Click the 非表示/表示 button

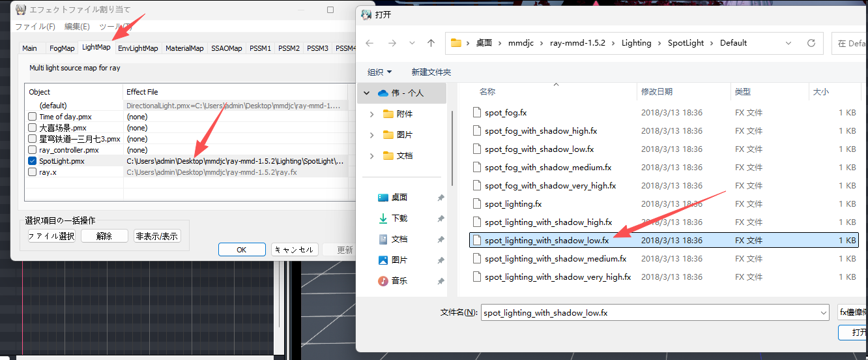[x=157, y=236]
